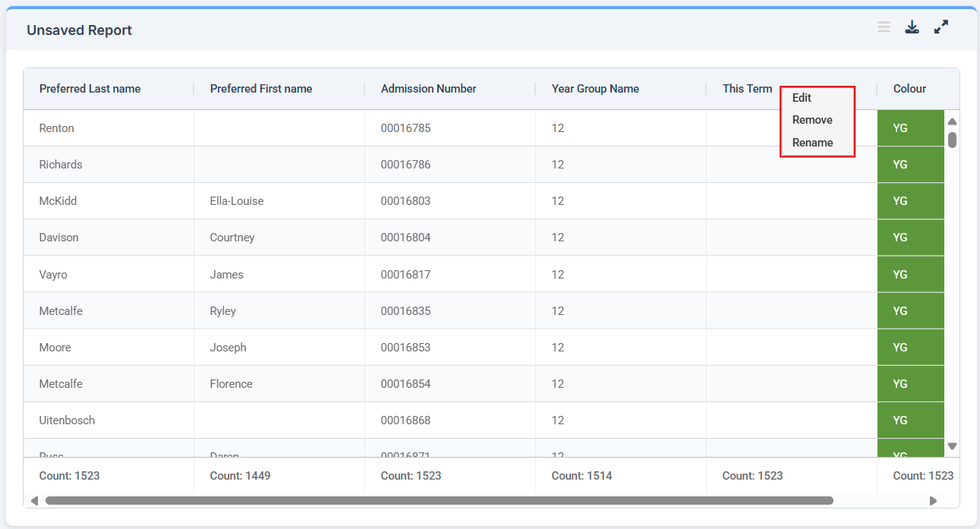
Task: Click the Admission Number column header
Action: click(x=427, y=89)
